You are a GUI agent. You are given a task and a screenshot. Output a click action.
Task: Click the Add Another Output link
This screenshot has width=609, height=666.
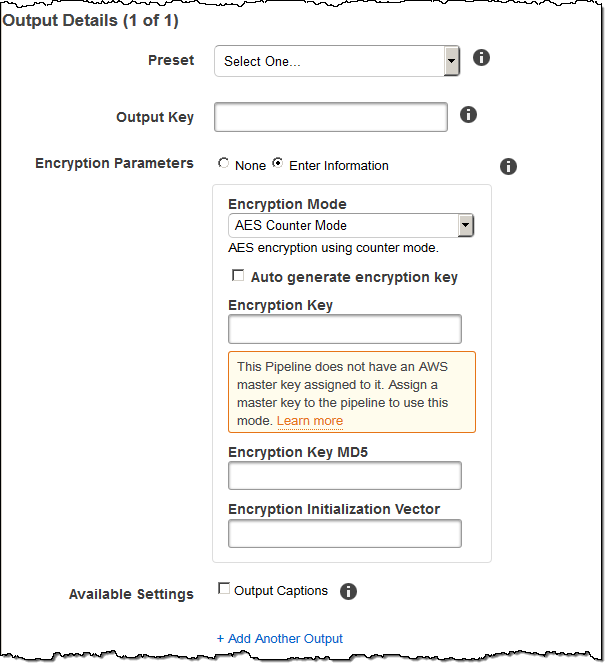[x=279, y=638]
